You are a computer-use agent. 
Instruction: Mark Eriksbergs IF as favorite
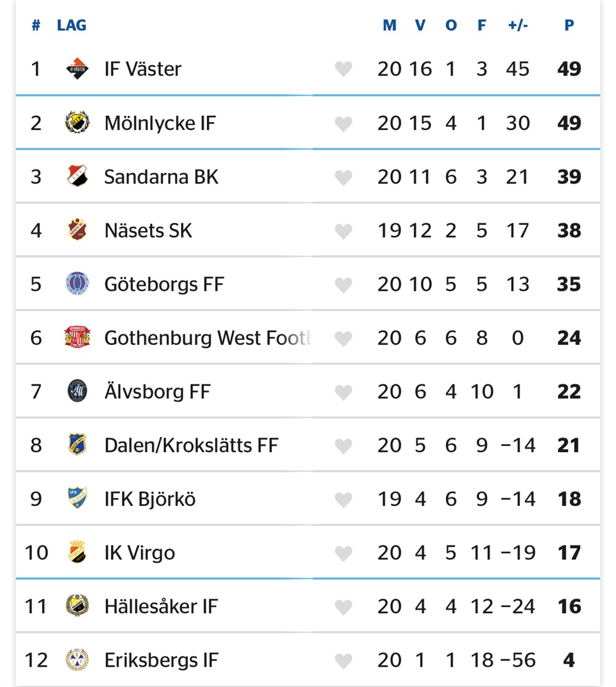343,661
